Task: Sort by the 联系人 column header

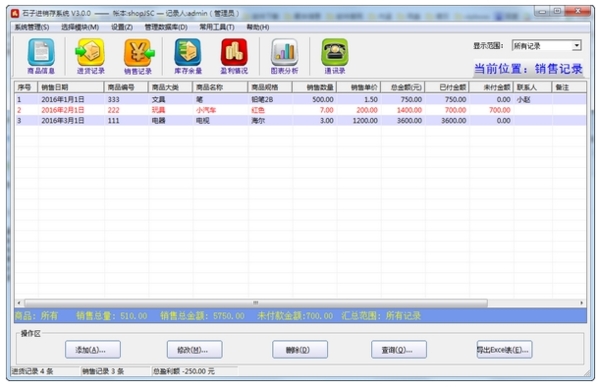Action: pos(533,87)
